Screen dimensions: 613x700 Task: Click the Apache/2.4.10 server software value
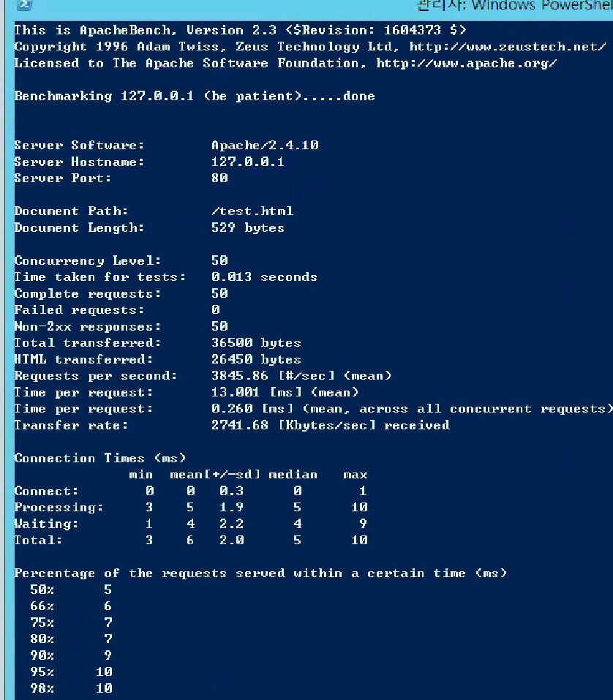(265, 145)
